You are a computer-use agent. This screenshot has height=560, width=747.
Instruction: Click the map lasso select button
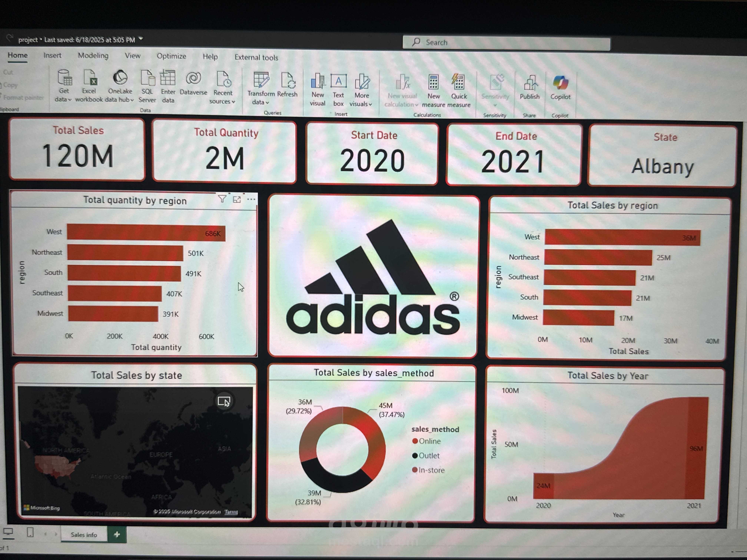tap(224, 401)
